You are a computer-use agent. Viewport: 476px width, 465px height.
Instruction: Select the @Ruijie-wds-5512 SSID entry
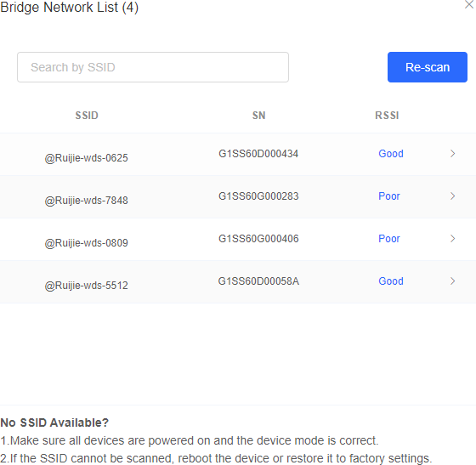[x=86, y=286]
